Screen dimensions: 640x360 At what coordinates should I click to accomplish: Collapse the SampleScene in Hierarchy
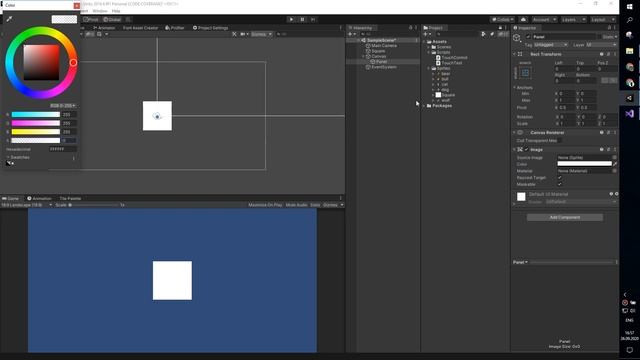click(x=359, y=40)
